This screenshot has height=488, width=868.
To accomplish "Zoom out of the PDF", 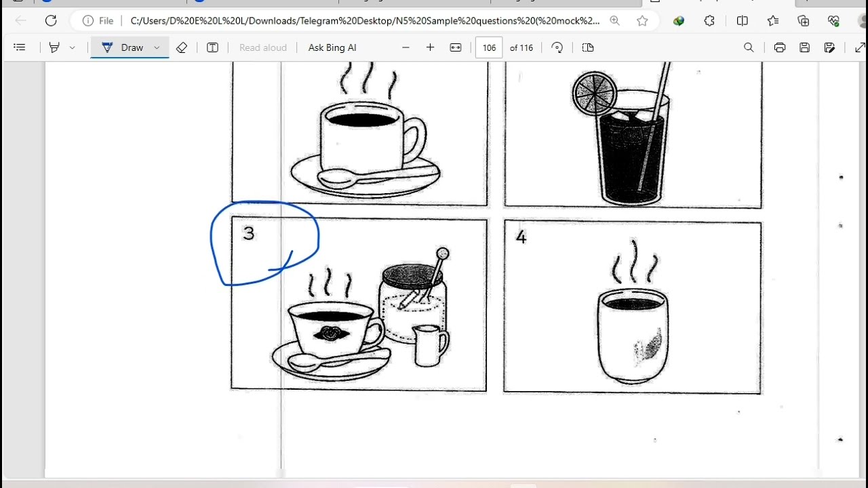I will pyautogui.click(x=406, y=47).
